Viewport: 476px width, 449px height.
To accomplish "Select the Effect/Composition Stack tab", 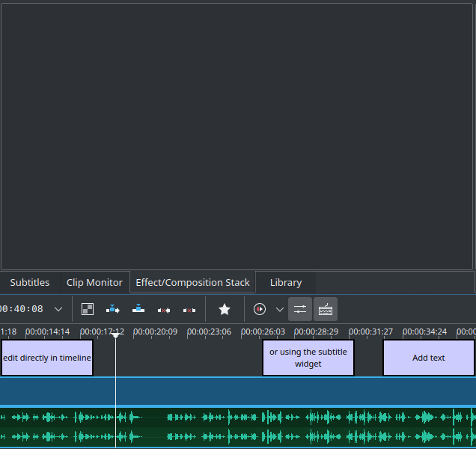I will (192, 282).
